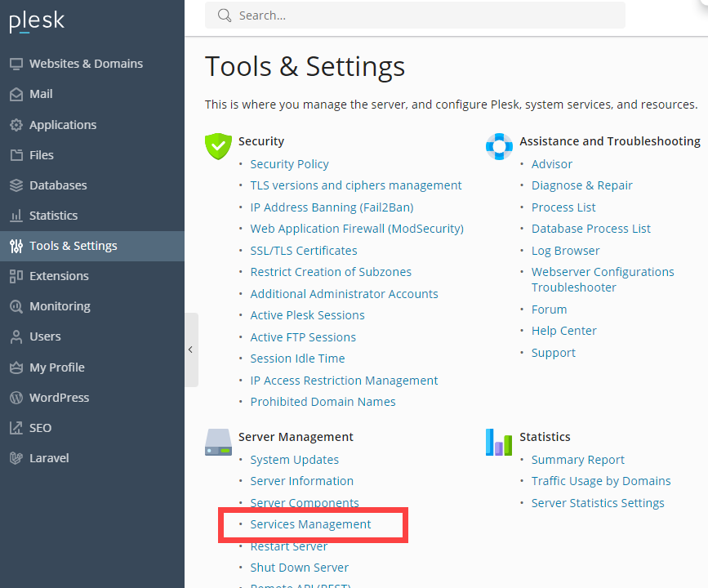Visit the Forum link
The image size is (708, 588).
point(549,310)
